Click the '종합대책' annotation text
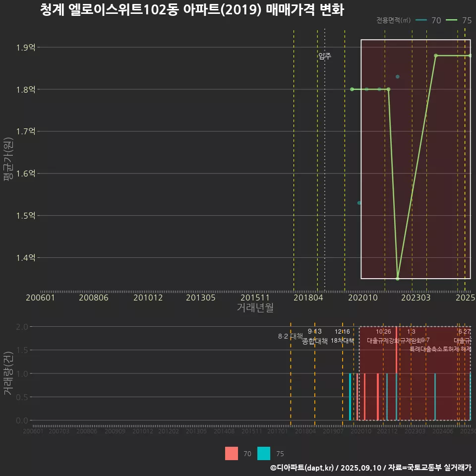The height and width of the screenshot is (476, 476). tap(315, 341)
